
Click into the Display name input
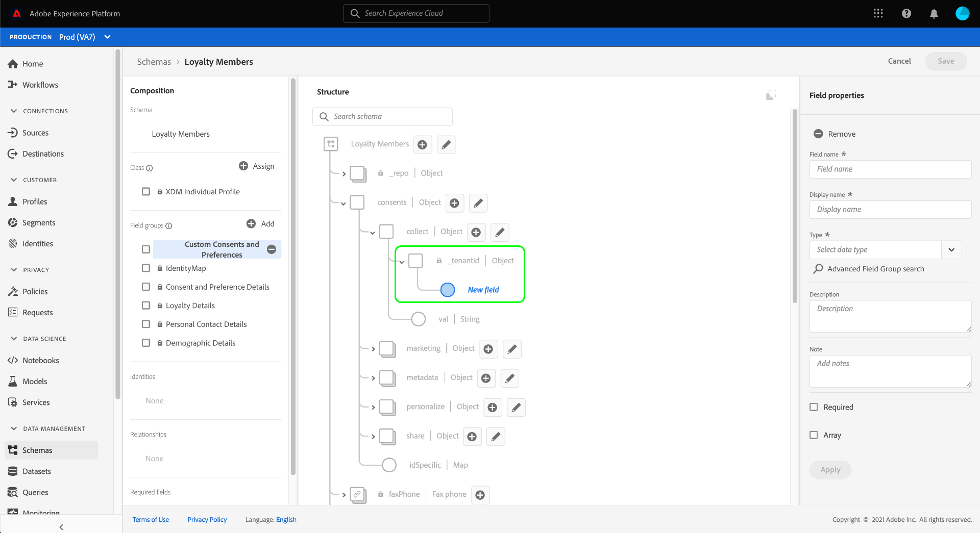coord(890,210)
